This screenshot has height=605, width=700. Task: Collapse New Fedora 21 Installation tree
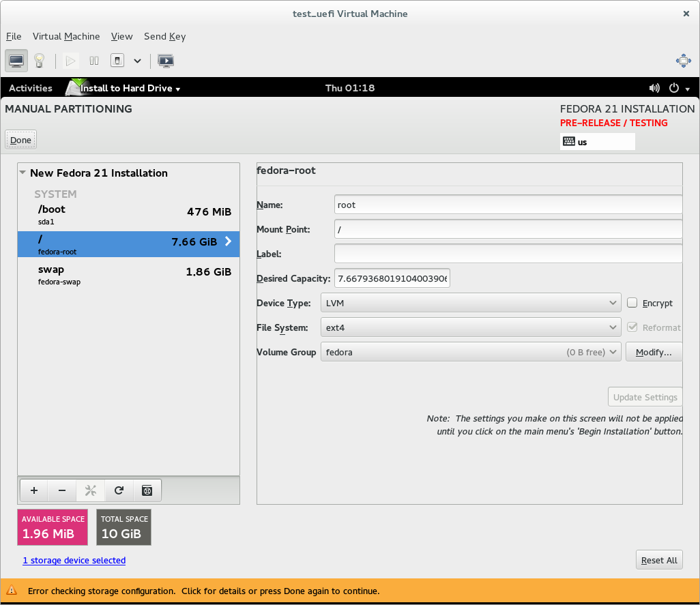(x=23, y=172)
